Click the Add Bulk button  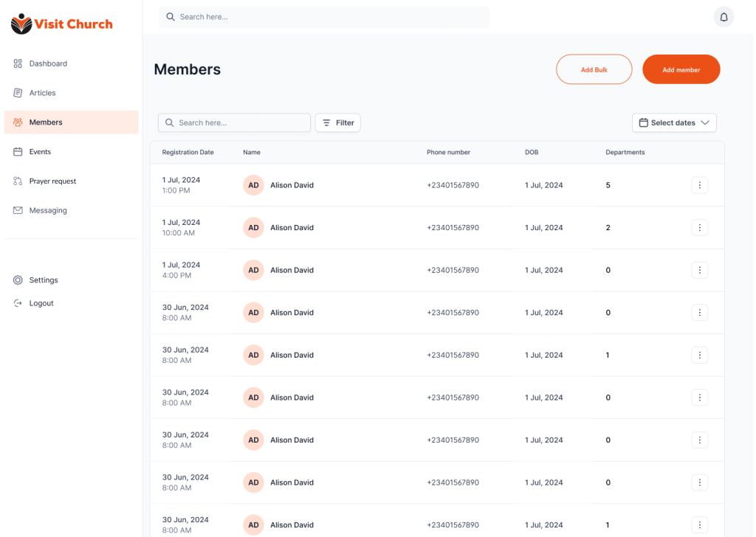594,69
